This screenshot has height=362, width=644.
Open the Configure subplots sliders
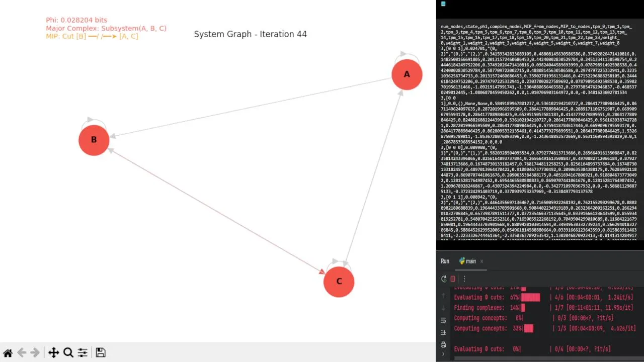(83, 353)
